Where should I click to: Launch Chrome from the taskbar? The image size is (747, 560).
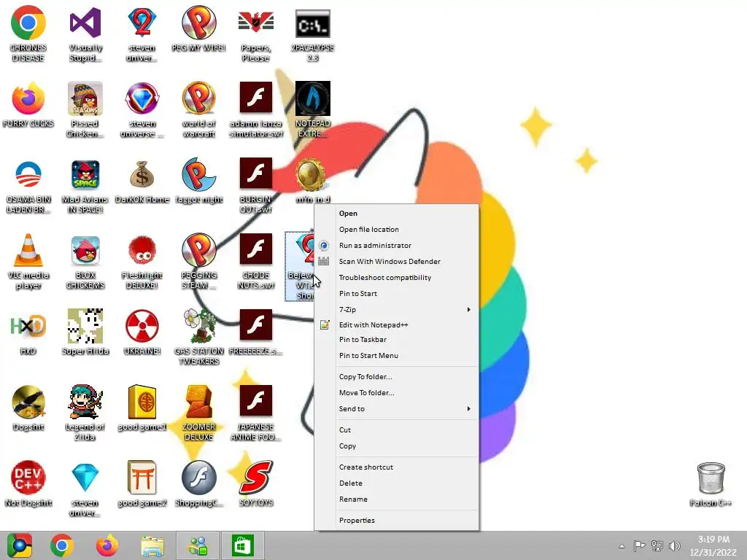pyautogui.click(x=62, y=545)
